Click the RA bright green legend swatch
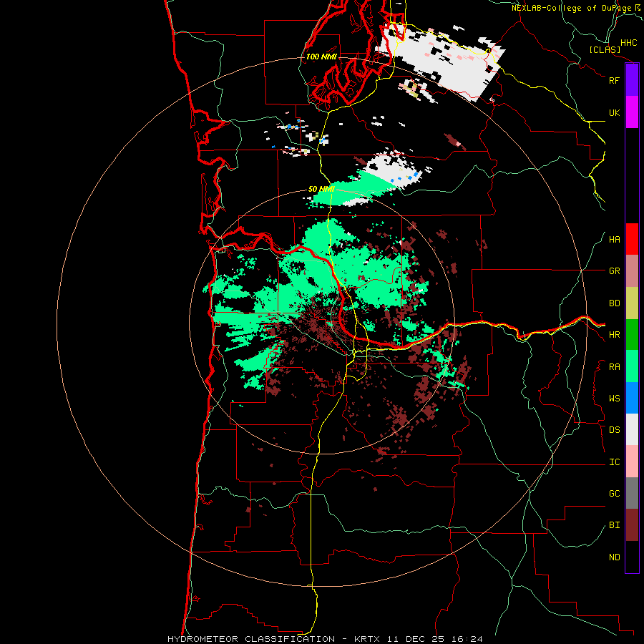Image resolution: width=644 pixels, height=644 pixels. [632, 366]
